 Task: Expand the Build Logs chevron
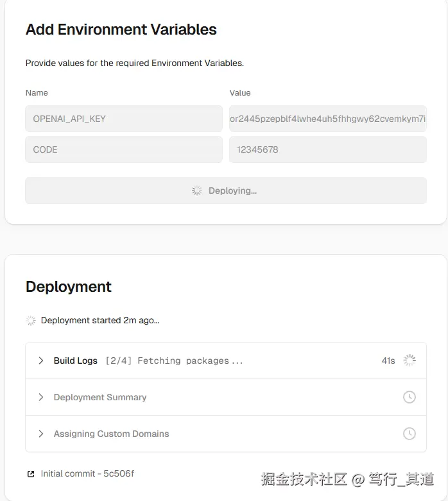(x=40, y=361)
